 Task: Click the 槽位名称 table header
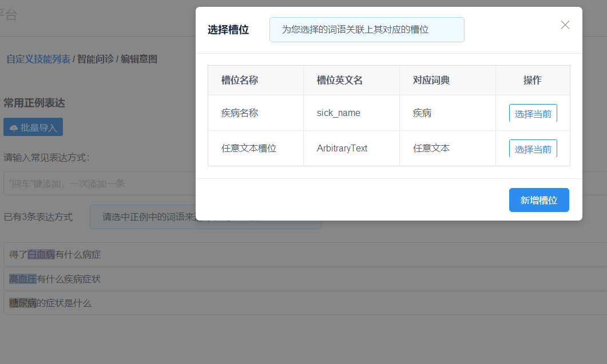[x=237, y=80]
